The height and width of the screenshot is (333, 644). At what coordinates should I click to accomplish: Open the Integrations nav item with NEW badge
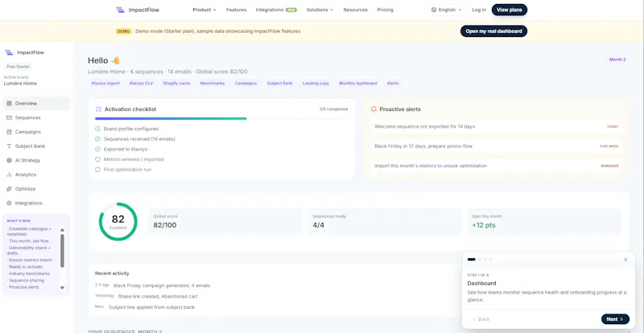[276, 10]
